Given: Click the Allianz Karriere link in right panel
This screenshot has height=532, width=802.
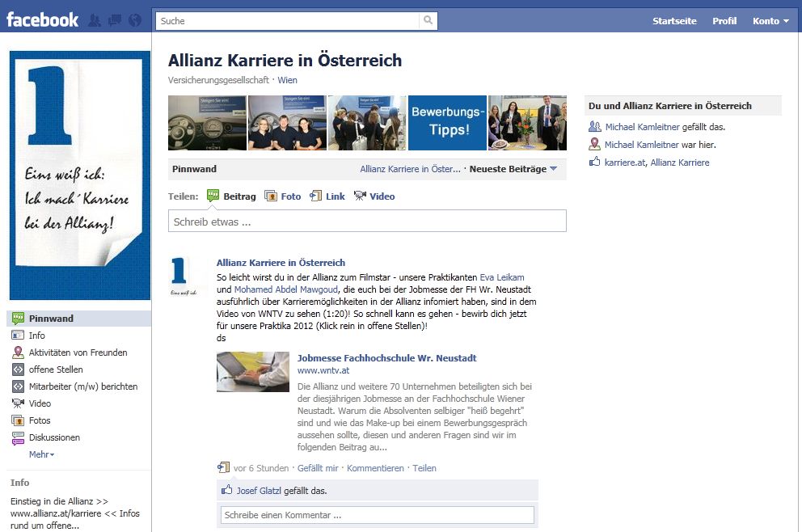Looking at the screenshot, I should point(680,163).
